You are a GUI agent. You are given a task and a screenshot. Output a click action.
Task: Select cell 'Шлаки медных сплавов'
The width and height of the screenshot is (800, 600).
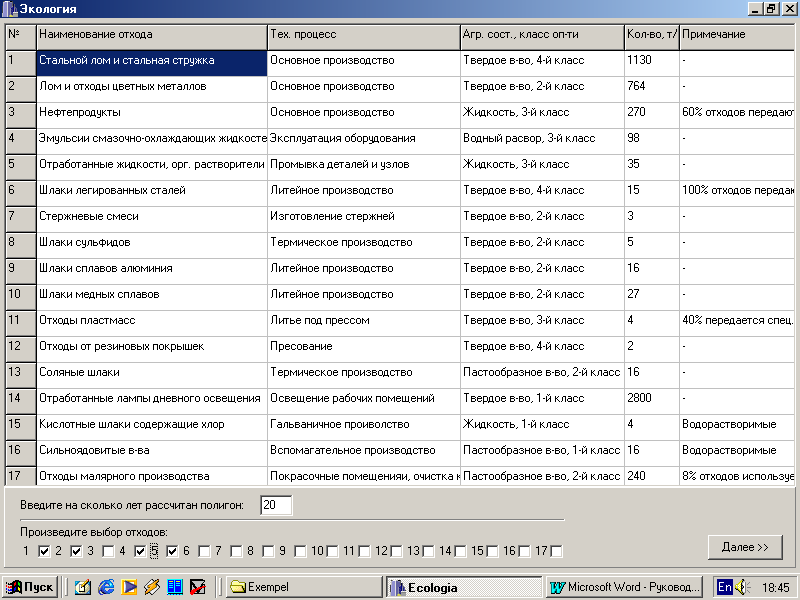(152, 297)
